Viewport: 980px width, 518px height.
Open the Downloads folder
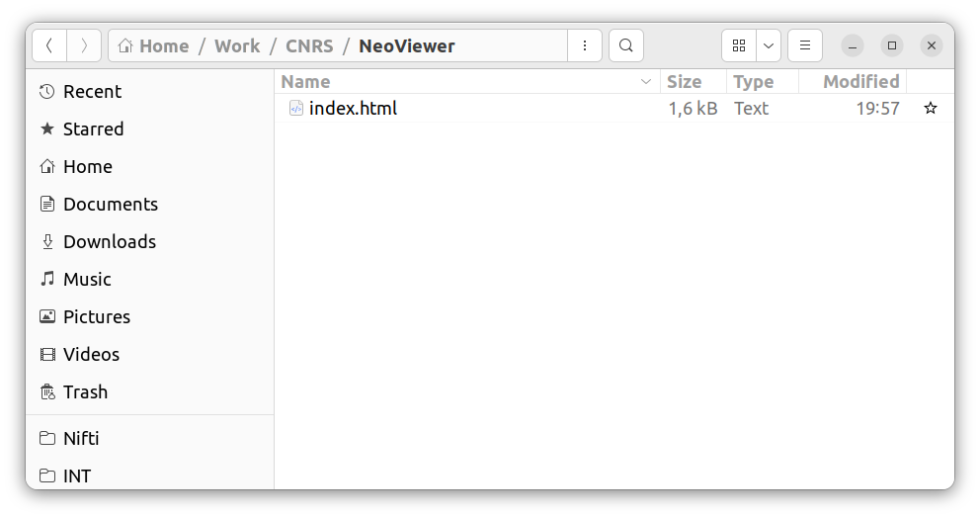point(109,242)
